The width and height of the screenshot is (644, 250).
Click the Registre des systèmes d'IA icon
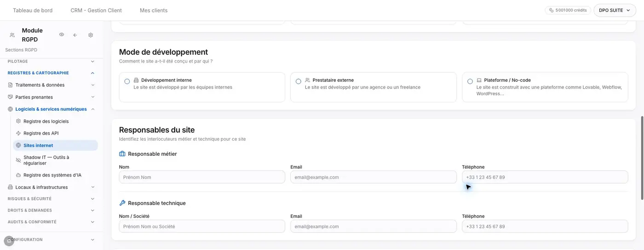[18, 175]
